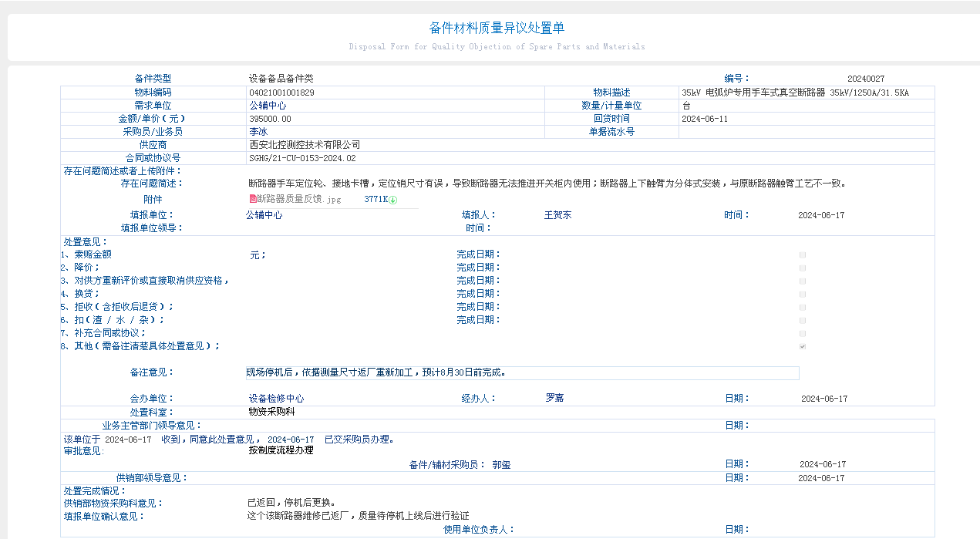Check the 对供方重新评价或直接取消供应资格 checkbox
The height and width of the screenshot is (539, 980).
[x=802, y=280]
